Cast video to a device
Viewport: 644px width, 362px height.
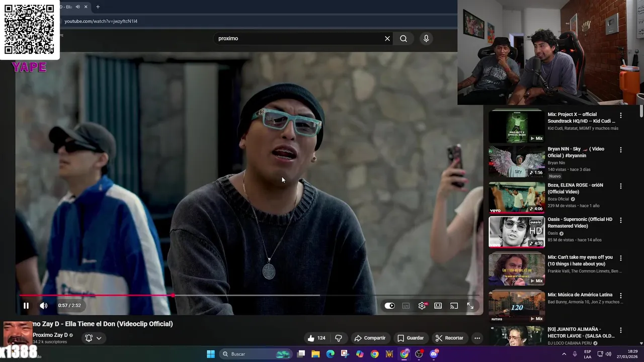pos(454,306)
